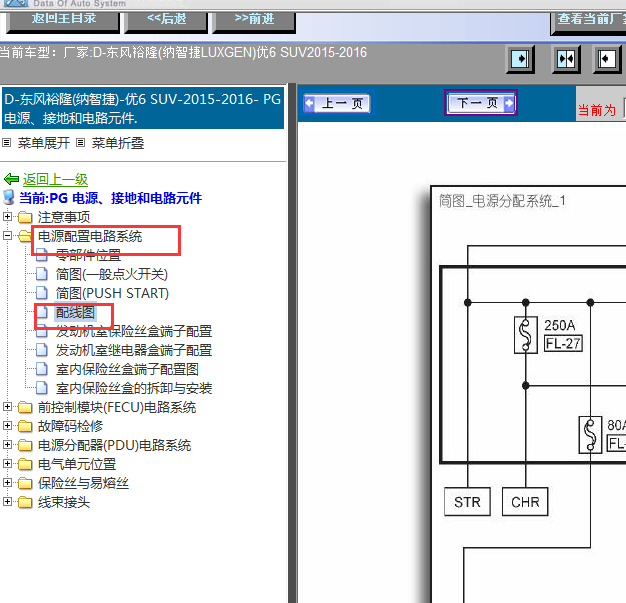626x603 pixels.
Task: Open 发动机室保险丝盒端子配置 page
Action: (x=134, y=331)
